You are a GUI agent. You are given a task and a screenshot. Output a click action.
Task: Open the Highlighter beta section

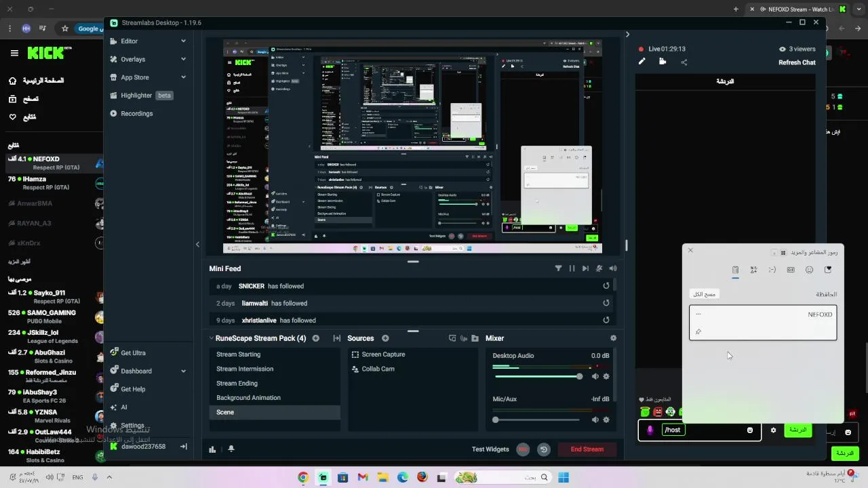[141, 96]
